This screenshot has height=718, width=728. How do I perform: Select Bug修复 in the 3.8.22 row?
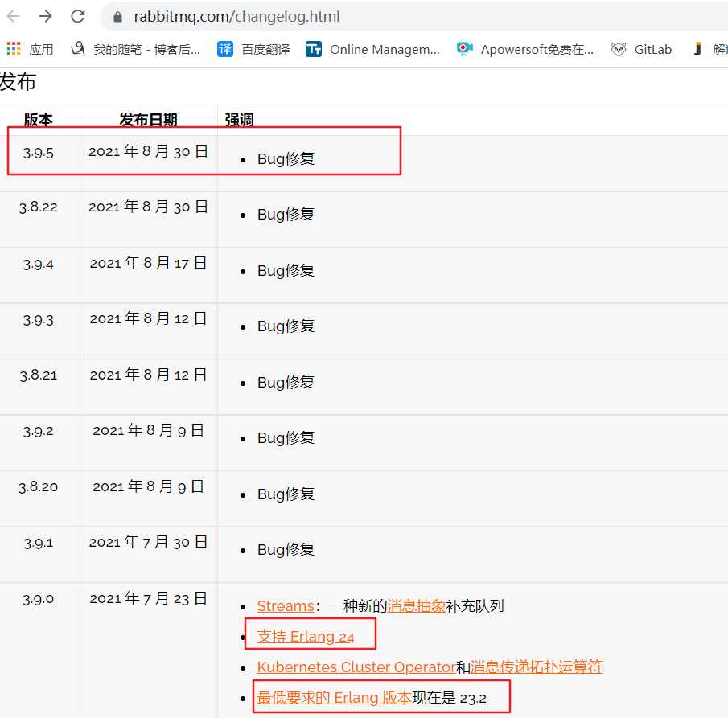(286, 214)
